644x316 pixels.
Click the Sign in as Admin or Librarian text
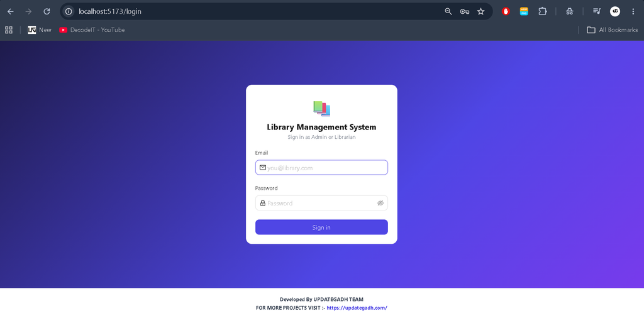[321, 137]
